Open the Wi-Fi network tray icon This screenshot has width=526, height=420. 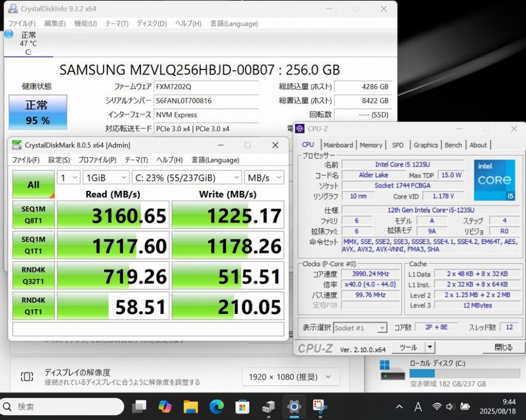click(437, 406)
